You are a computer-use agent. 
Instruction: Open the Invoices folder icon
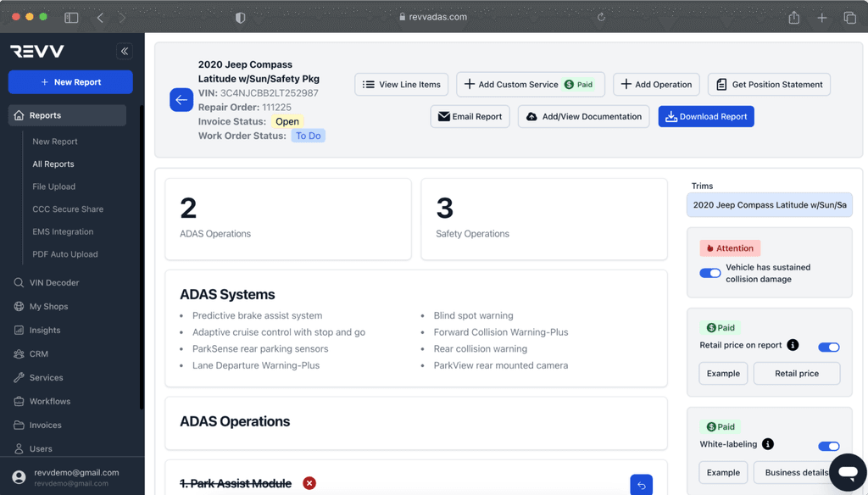point(19,425)
